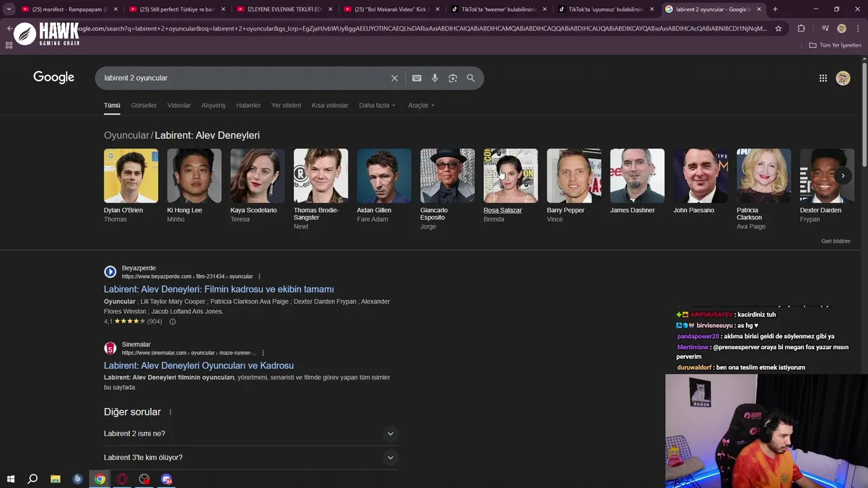Select Kaya Scodelario cast photo

tap(258, 176)
